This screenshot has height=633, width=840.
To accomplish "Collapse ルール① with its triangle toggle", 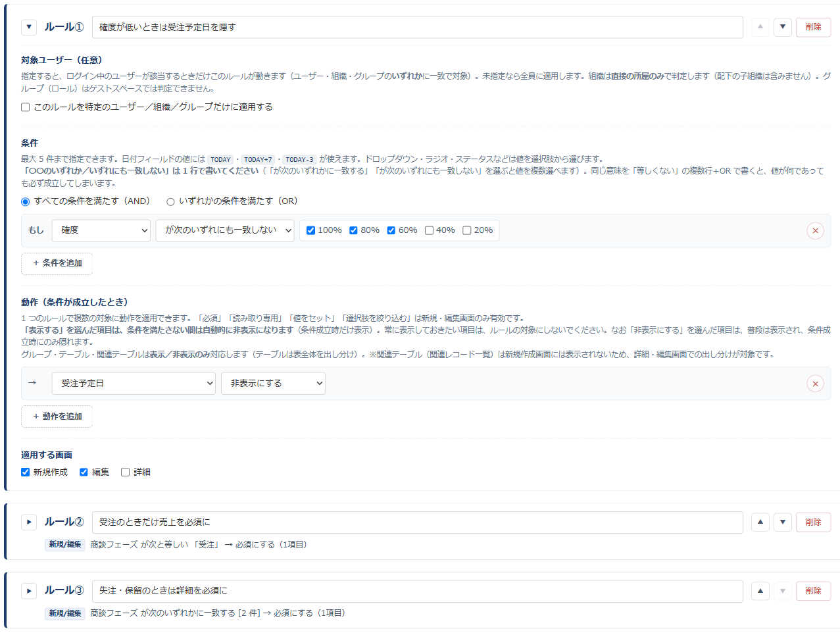I will 29,27.
